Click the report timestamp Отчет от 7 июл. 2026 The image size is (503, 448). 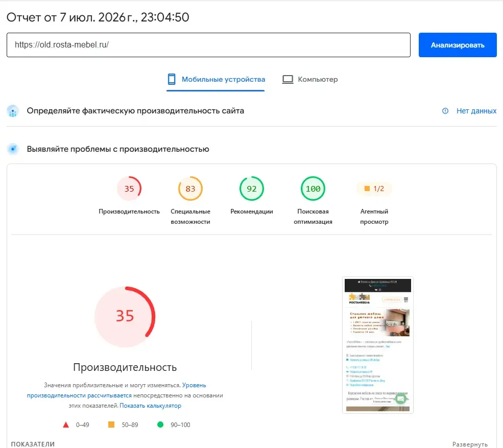(98, 17)
